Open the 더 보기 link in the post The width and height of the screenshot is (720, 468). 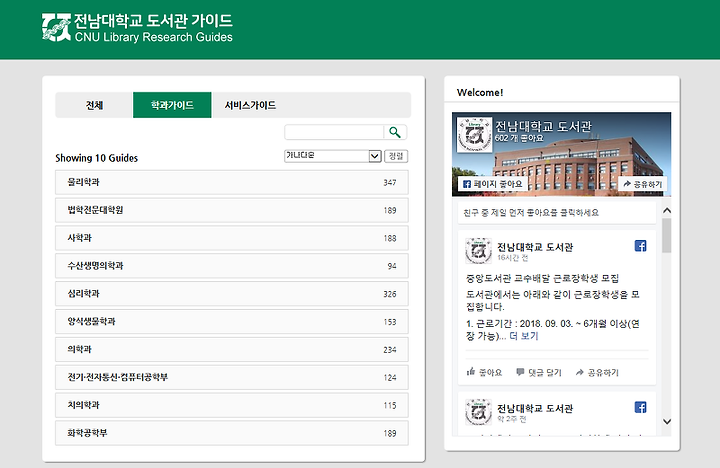click(524, 336)
